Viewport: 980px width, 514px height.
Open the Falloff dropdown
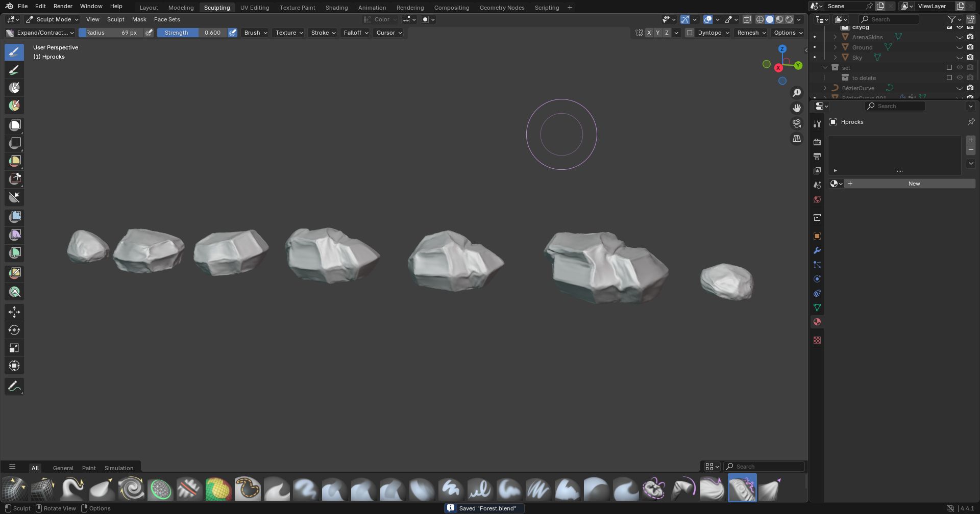(x=356, y=33)
